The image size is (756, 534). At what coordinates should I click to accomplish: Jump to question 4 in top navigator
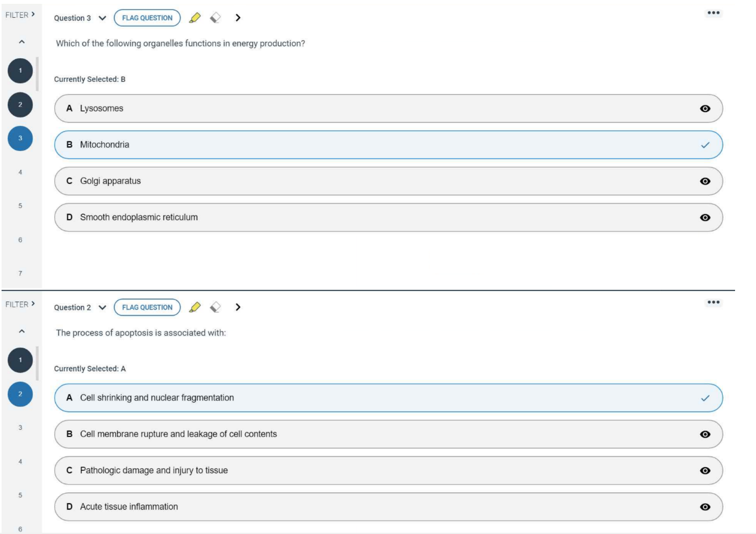[x=20, y=172]
